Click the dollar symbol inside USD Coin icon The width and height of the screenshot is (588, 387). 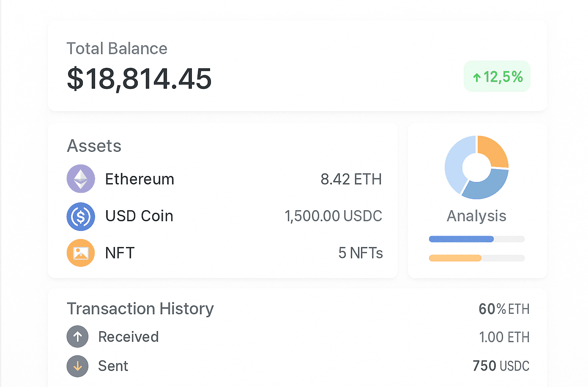[x=81, y=216]
